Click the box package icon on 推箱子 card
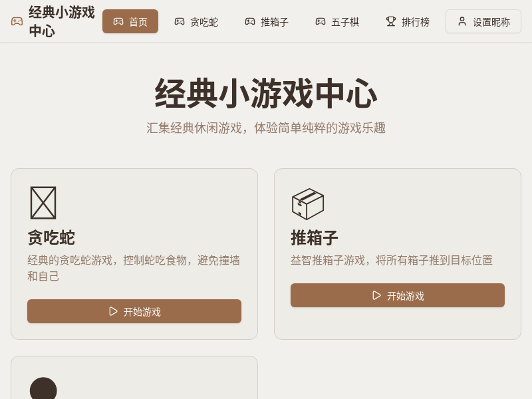The height and width of the screenshot is (399, 532). 308,203
